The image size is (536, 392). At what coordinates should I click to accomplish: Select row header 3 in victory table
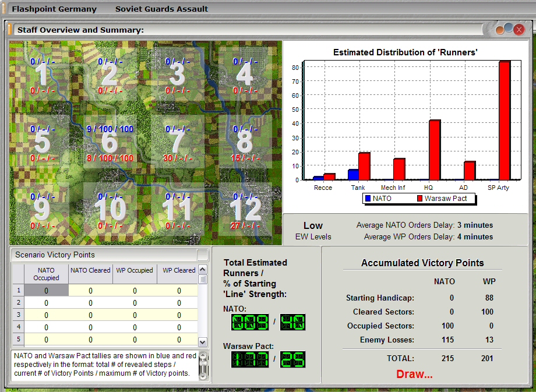tap(19, 315)
